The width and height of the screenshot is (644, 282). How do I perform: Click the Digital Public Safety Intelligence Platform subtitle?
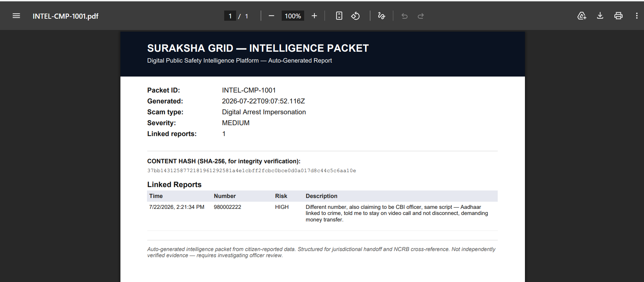(240, 61)
